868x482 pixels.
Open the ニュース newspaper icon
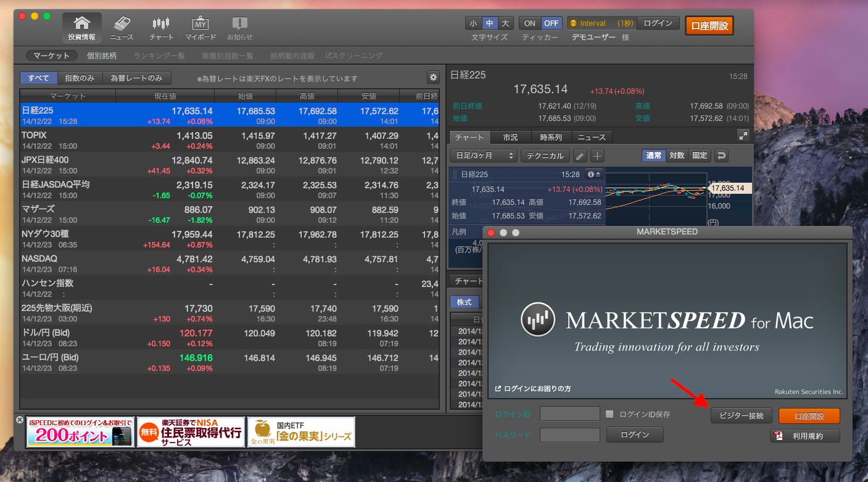122,28
